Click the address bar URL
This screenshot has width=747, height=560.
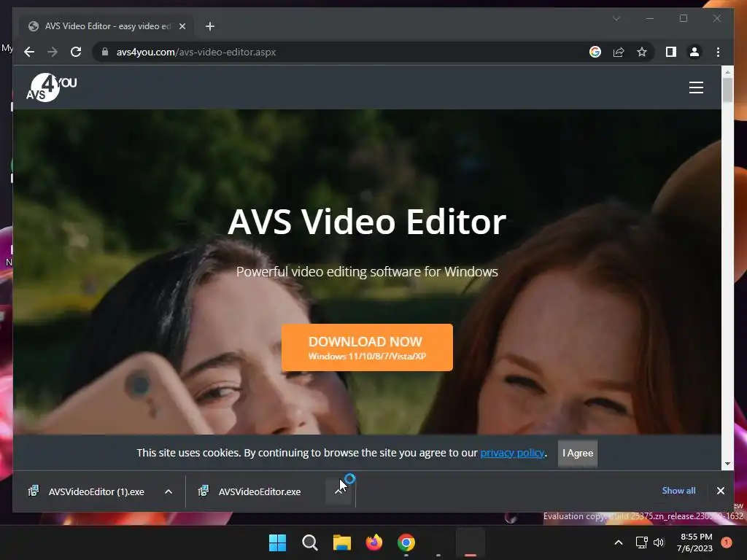(x=196, y=52)
